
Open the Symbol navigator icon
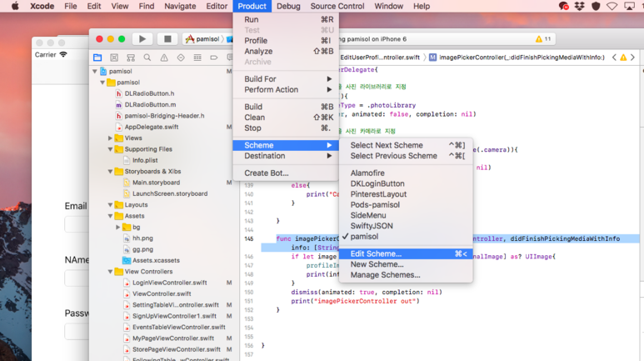pos(114,58)
